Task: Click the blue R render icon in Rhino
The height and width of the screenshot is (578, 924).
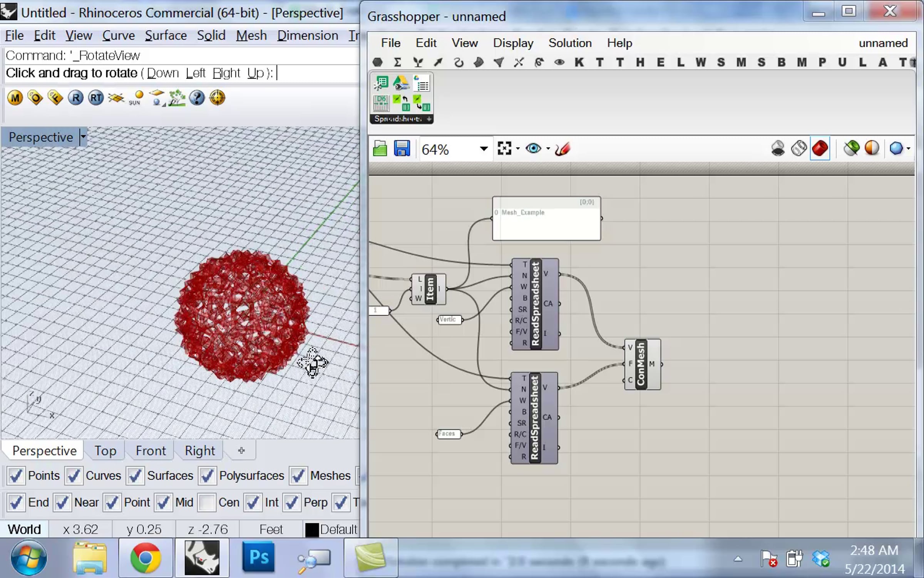Action: [76, 98]
